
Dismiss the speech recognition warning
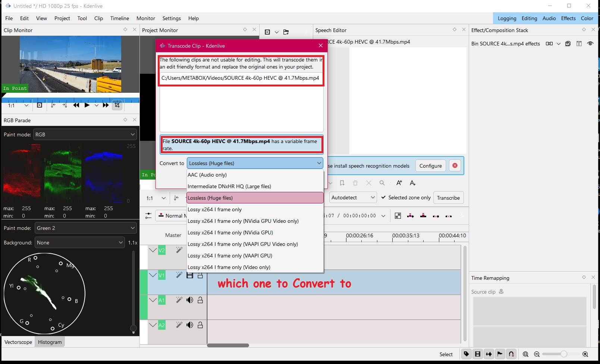click(455, 165)
